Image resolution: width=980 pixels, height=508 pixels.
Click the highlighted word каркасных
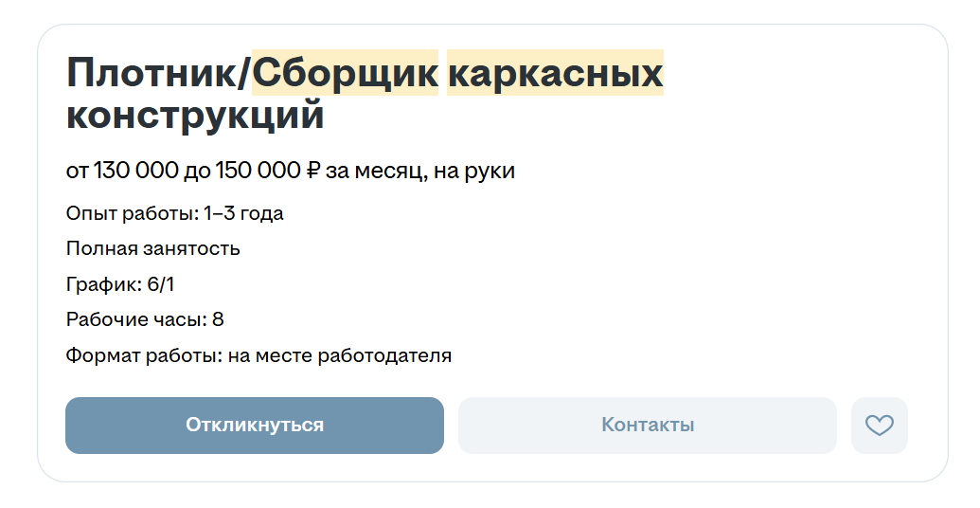(555, 73)
